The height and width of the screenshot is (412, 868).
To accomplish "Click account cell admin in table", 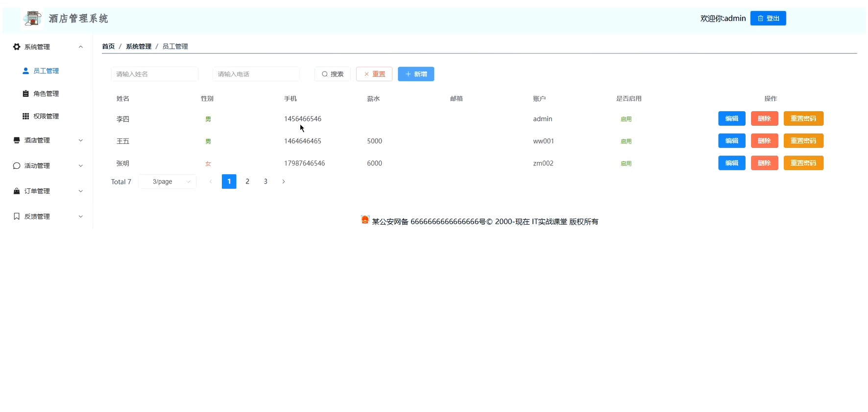I will tap(543, 119).
